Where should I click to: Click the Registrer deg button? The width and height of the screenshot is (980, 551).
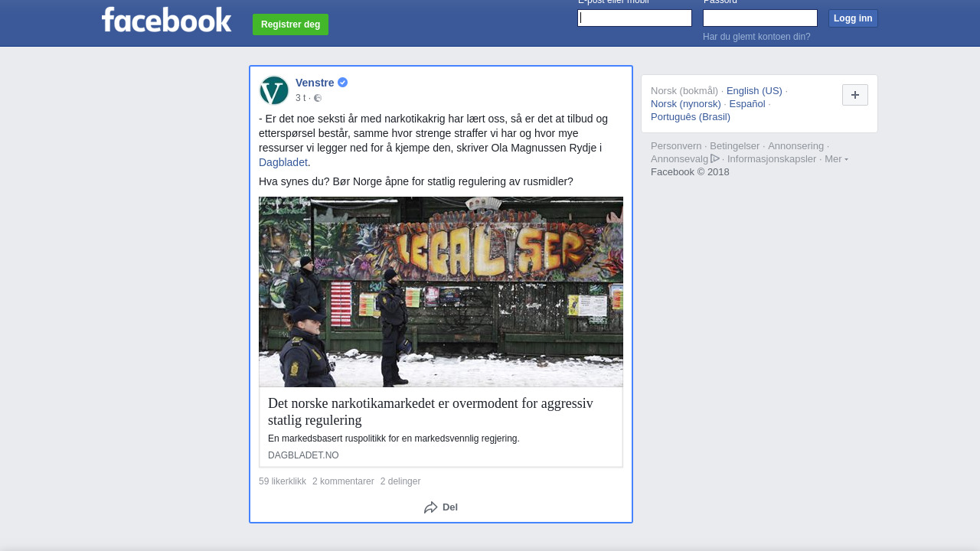(x=290, y=24)
